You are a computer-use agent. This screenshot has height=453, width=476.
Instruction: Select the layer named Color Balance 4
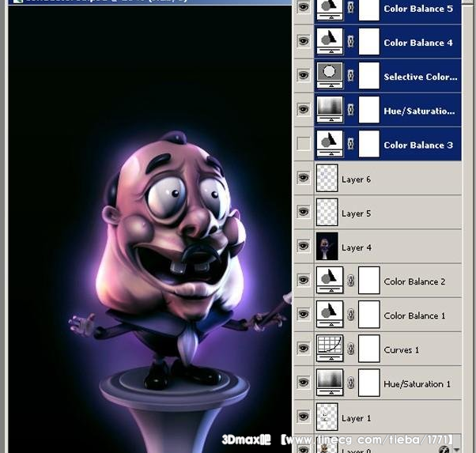click(418, 43)
